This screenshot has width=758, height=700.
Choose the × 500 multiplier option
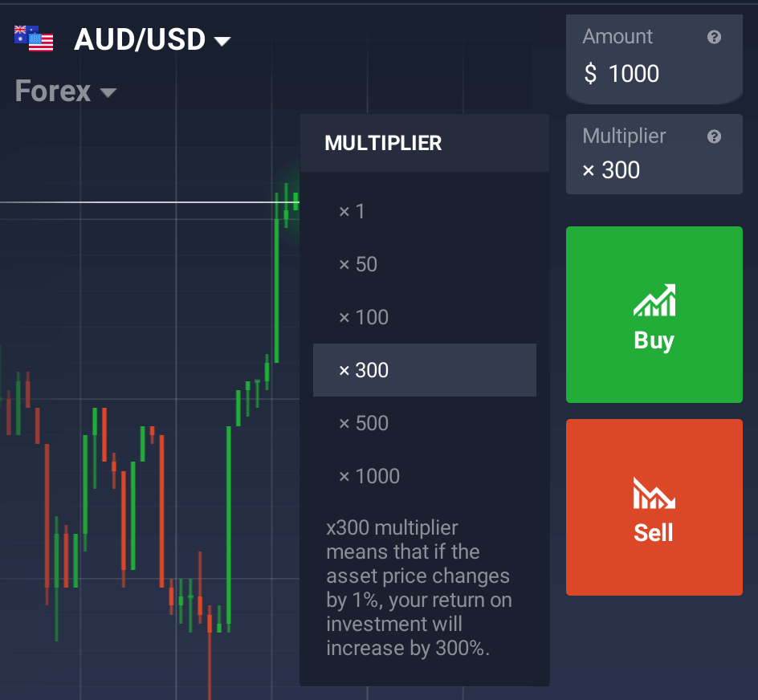click(x=425, y=423)
